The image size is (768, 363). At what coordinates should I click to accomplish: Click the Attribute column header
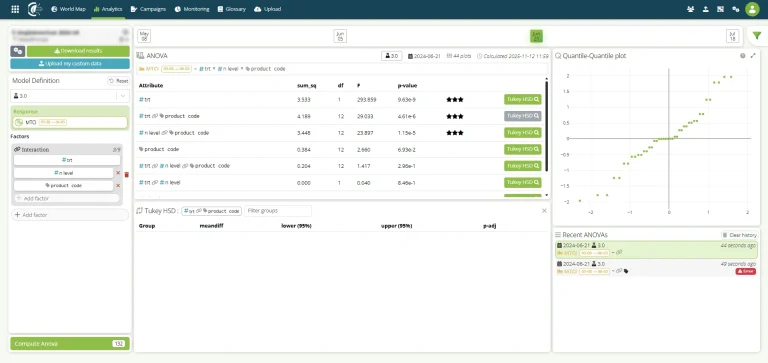point(151,86)
